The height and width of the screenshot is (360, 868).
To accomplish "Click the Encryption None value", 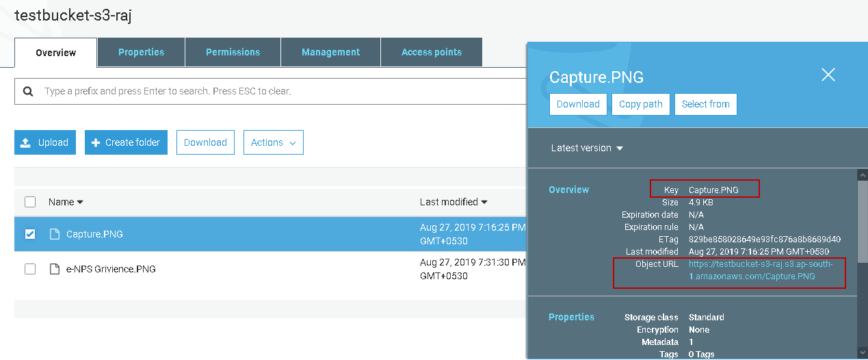I will point(699,329).
